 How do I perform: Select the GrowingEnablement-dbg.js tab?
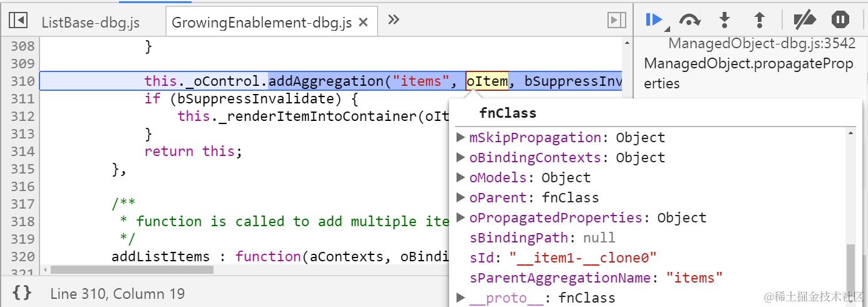pyautogui.click(x=261, y=23)
